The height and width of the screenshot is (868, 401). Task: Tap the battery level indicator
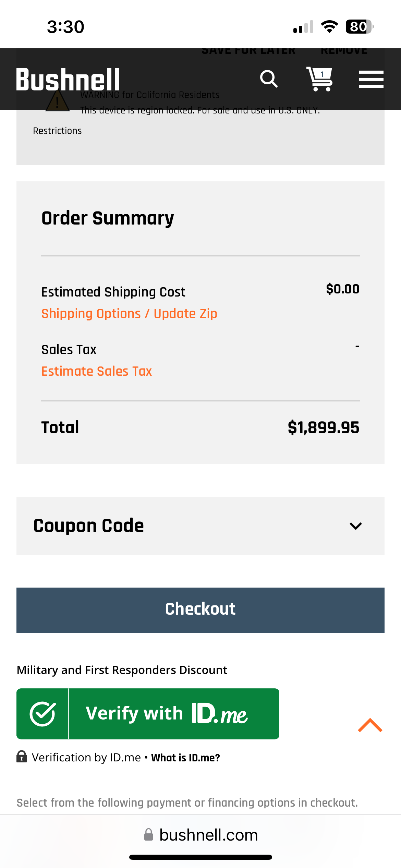pos(359,27)
